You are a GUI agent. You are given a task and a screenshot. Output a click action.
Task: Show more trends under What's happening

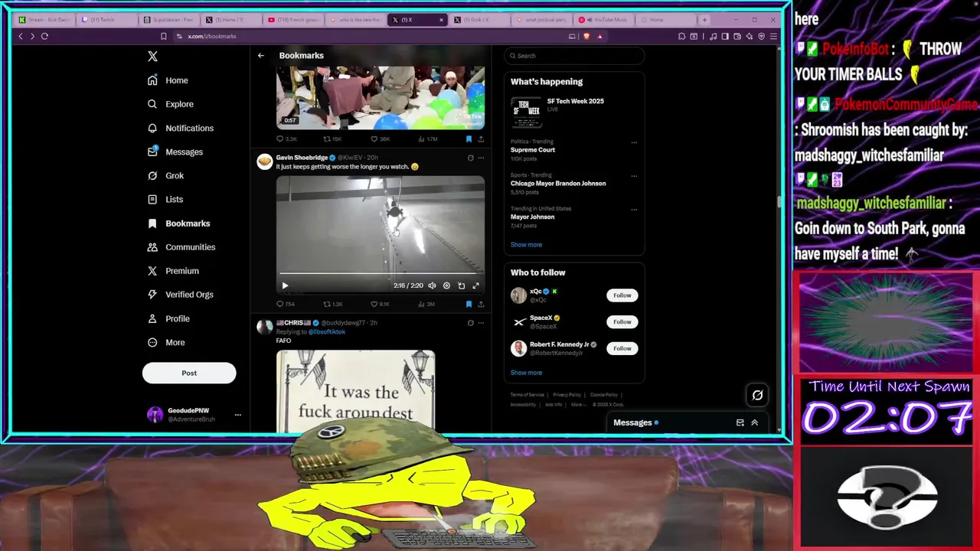point(526,245)
